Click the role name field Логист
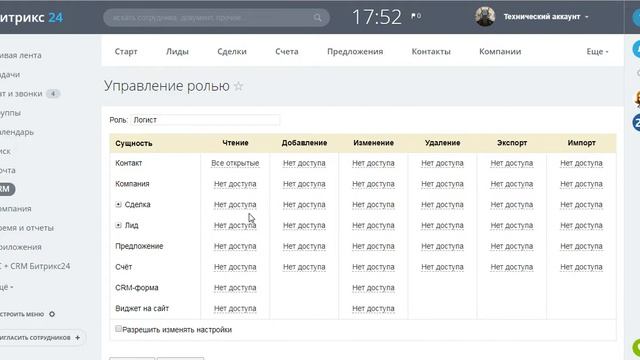The height and width of the screenshot is (360, 640). tap(205, 120)
